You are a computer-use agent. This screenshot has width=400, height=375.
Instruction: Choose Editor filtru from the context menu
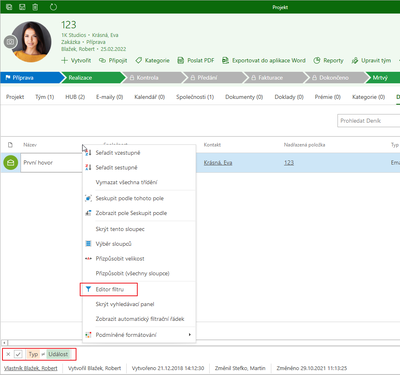[x=109, y=289]
